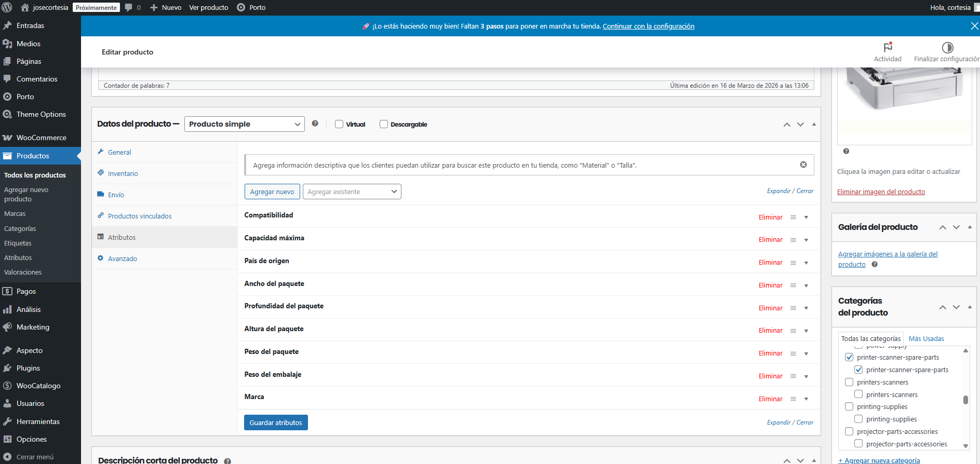Click help icon next to product type
The width and height of the screenshot is (980, 464).
315,124
